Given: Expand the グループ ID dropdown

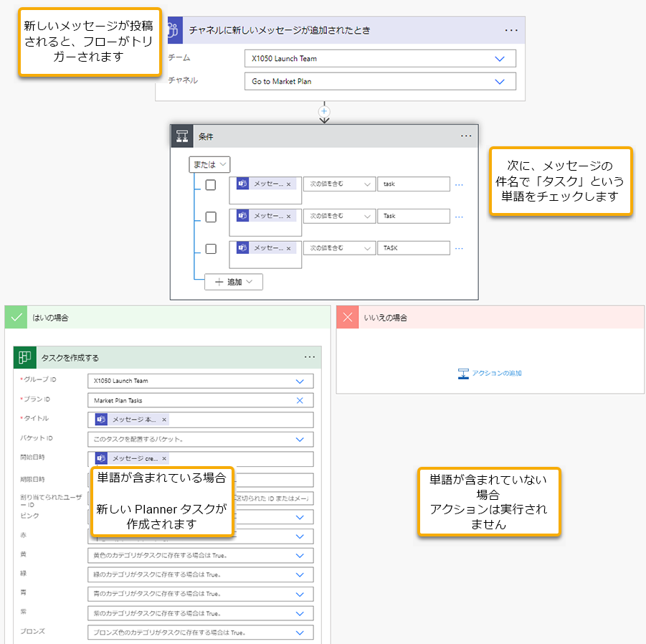Looking at the screenshot, I should (300, 381).
